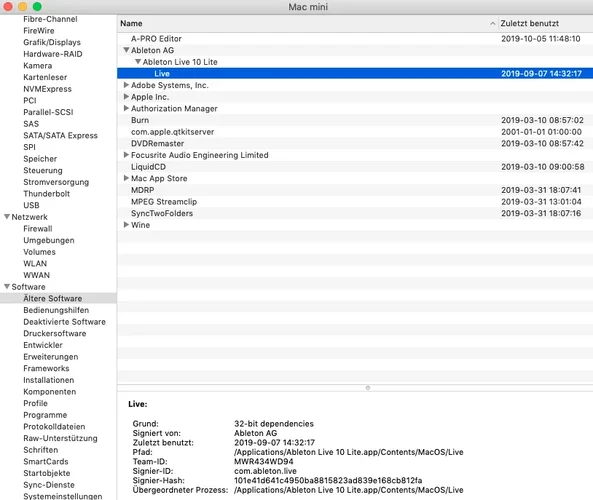The width and height of the screenshot is (593, 500).
Task: Open WLAN under Netzwerk
Action: [x=35, y=264]
